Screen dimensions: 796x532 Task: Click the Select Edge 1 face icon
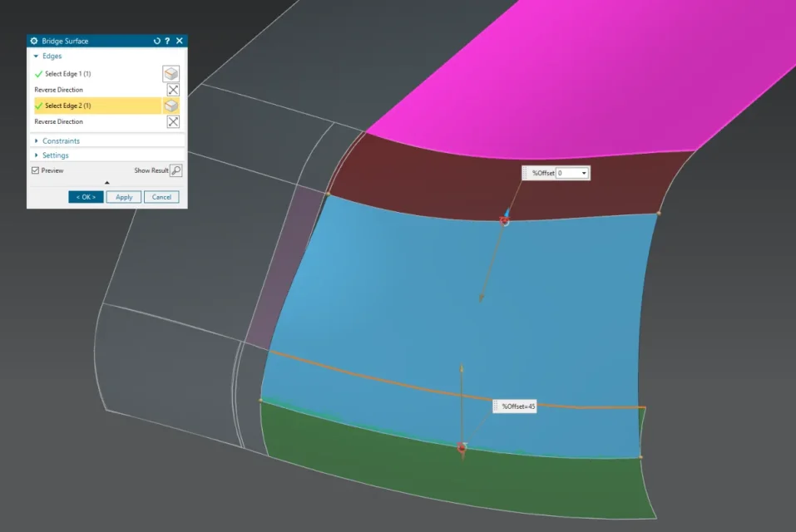(171, 74)
